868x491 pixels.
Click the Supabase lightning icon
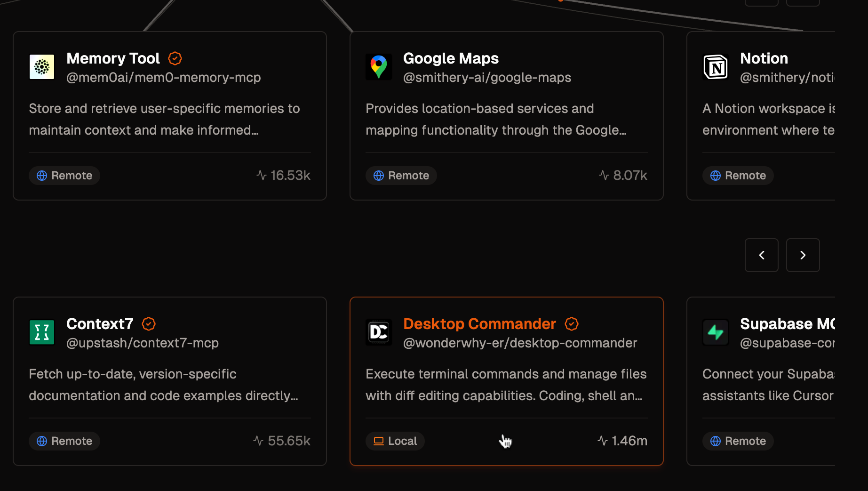point(716,332)
